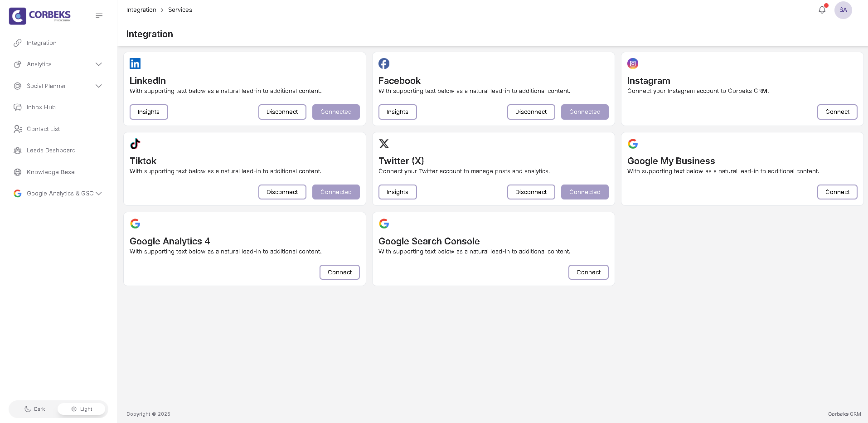Click the Social Planner at-sign icon

pyautogui.click(x=18, y=86)
